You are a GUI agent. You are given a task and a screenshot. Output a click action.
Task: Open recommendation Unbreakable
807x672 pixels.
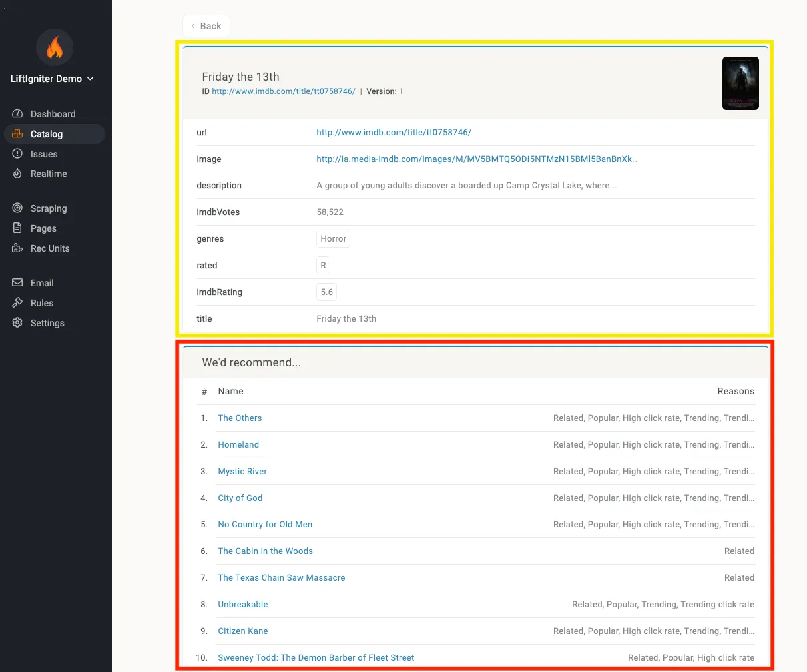coord(243,605)
